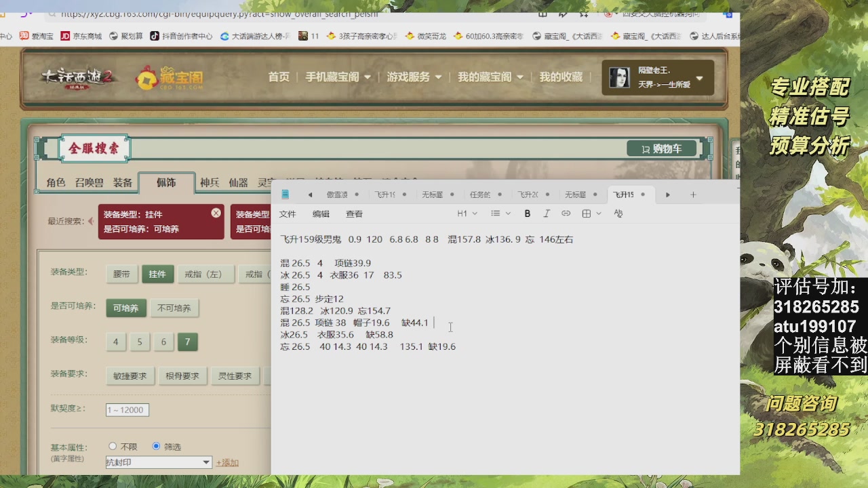The width and height of the screenshot is (868, 488).
Task: Click the +添加 link
Action: point(227,462)
